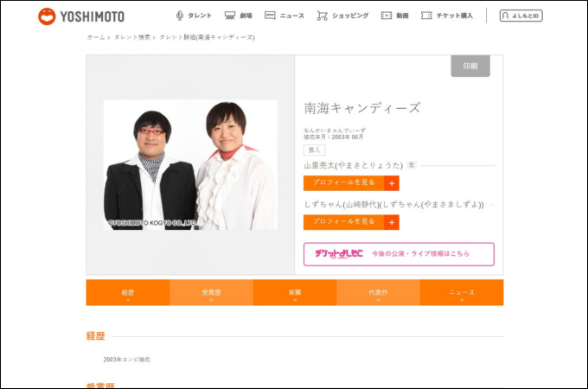This screenshot has width=588, height=389.
Task: Open the タレント menu text
Action: pyautogui.click(x=200, y=16)
